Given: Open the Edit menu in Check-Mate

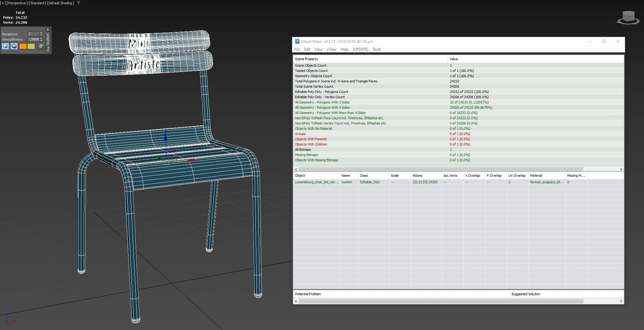Looking at the screenshot, I should coord(307,49).
